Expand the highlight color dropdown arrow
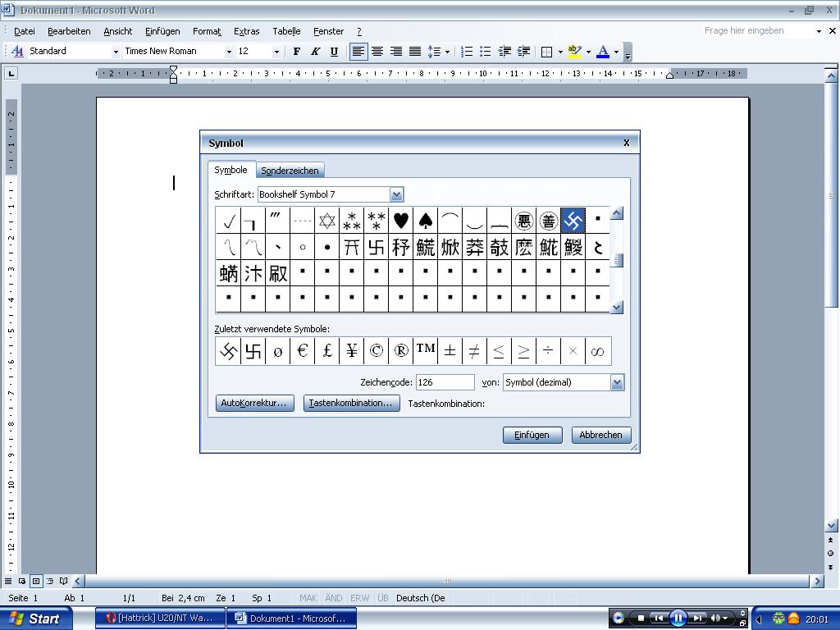This screenshot has height=630, width=840. pos(588,52)
